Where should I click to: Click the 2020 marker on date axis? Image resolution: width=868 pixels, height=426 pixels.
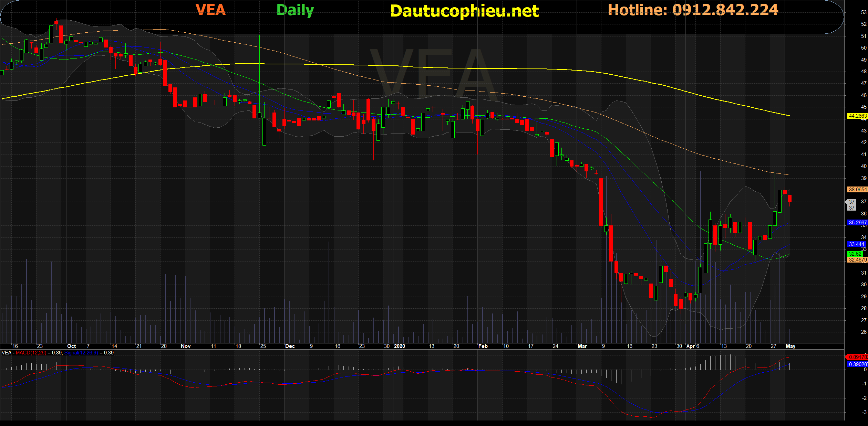(x=400, y=346)
